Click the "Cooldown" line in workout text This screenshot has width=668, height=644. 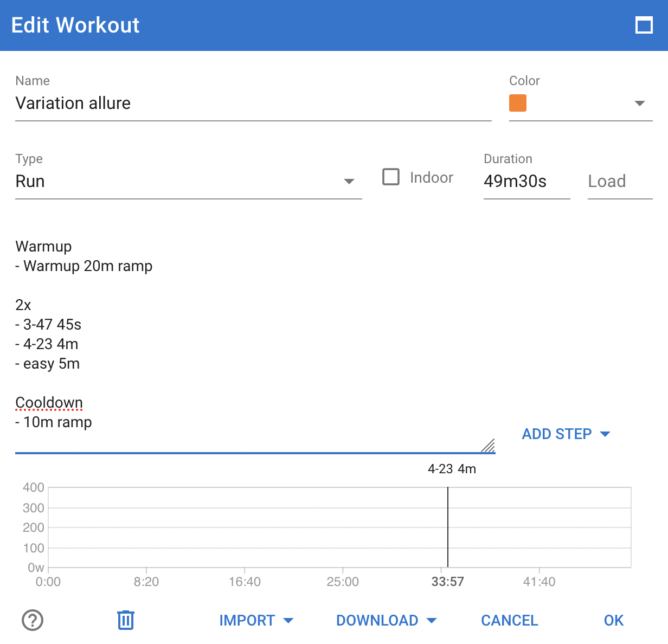49,403
